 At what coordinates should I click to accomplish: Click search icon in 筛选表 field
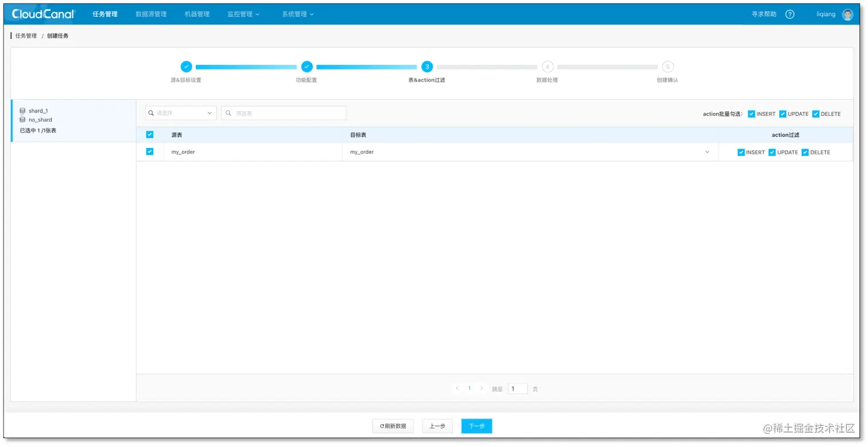tap(228, 113)
